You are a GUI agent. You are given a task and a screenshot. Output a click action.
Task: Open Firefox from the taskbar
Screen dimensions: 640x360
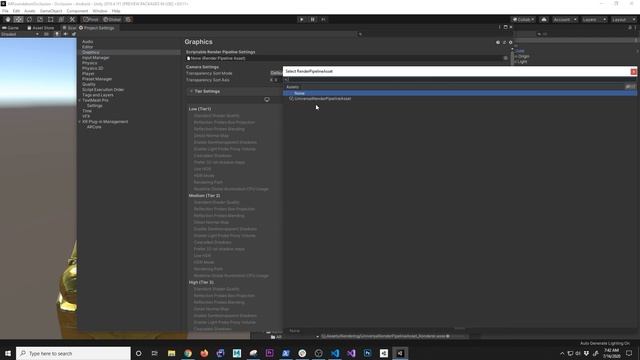coord(204,353)
